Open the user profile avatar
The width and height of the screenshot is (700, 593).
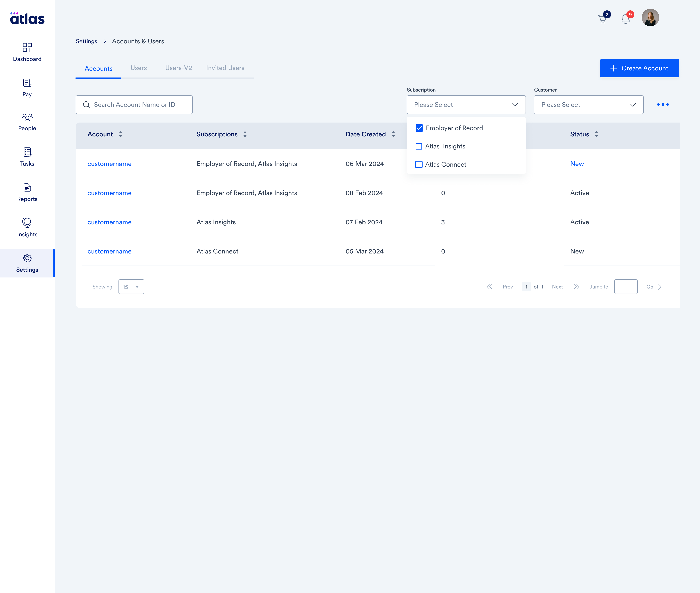(x=650, y=18)
